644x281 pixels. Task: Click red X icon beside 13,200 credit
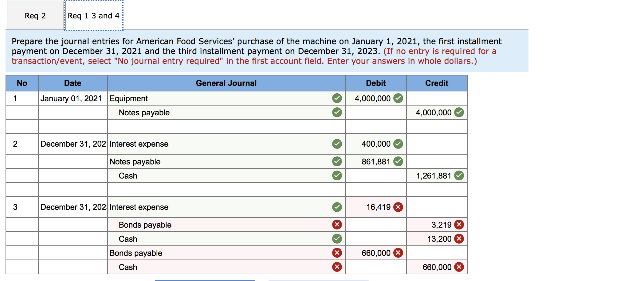(459, 239)
